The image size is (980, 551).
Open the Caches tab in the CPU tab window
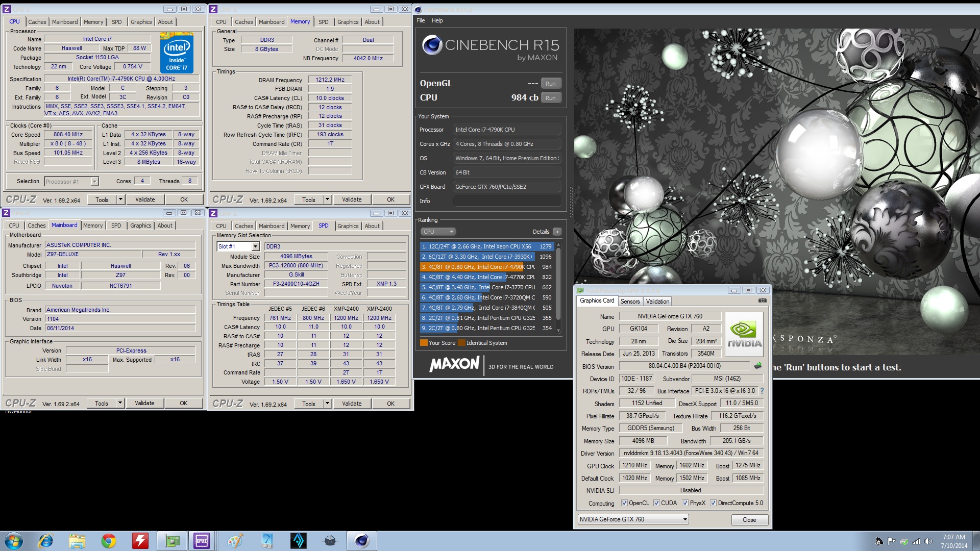click(x=37, y=22)
